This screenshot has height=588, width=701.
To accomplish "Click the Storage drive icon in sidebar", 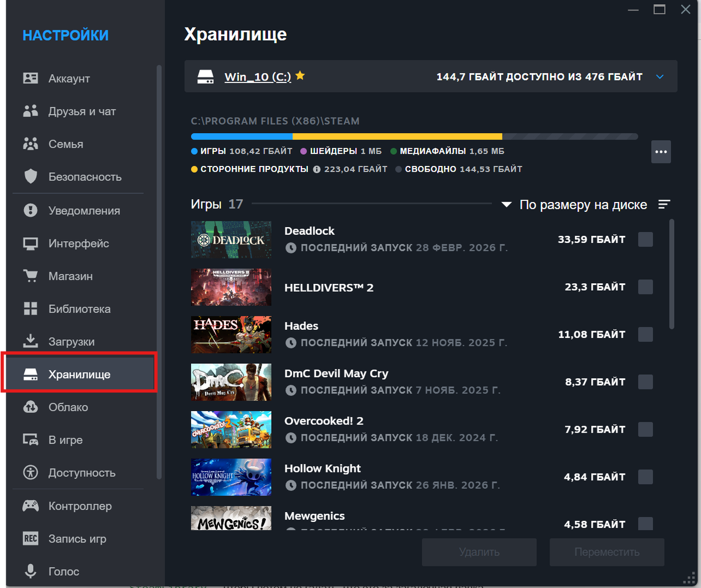I will pyautogui.click(x=30, y=374).
